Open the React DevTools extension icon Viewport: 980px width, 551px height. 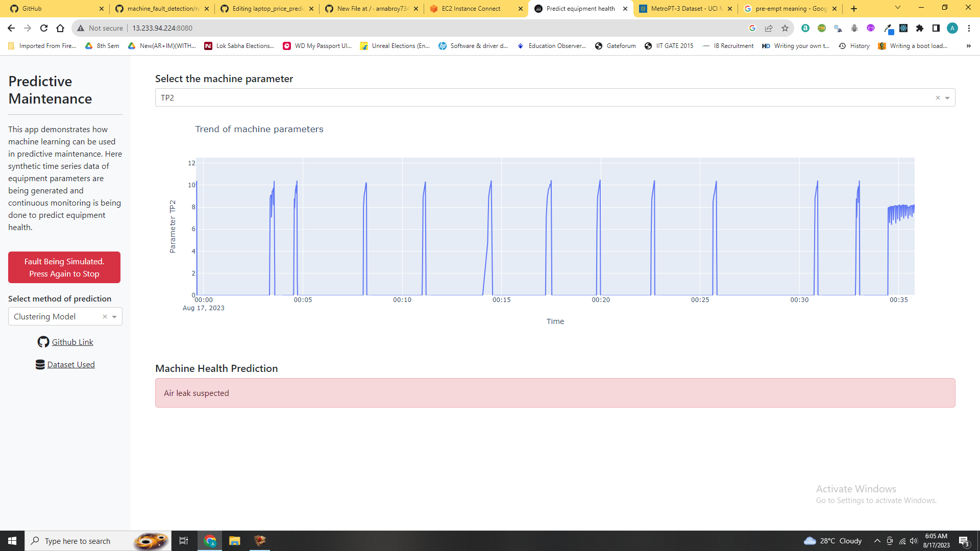(x=903, y=28)
